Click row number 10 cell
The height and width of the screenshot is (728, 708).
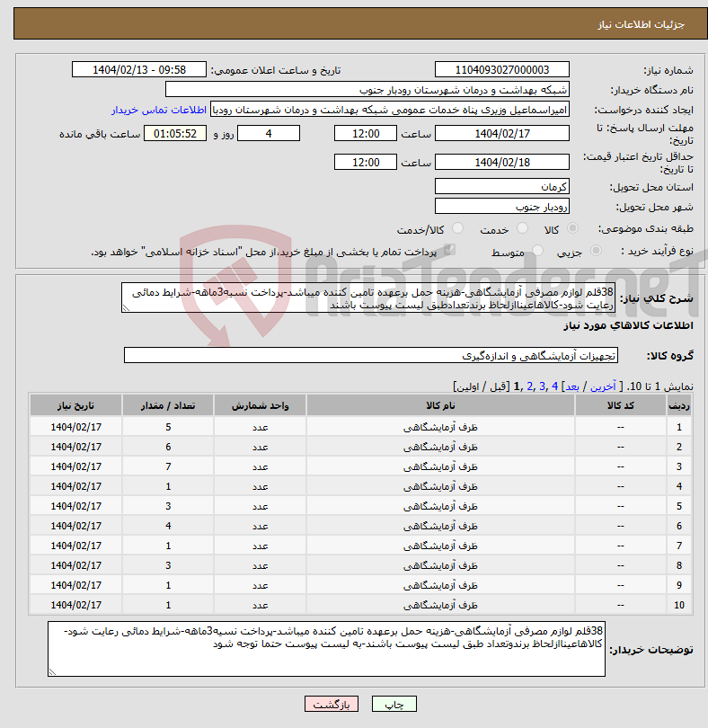678,605
